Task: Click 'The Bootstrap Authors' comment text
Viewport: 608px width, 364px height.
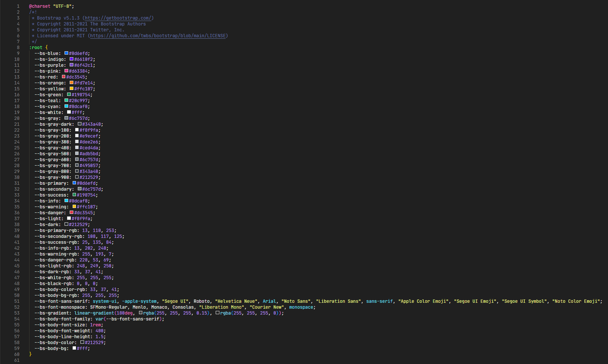Action: (118, 24)
